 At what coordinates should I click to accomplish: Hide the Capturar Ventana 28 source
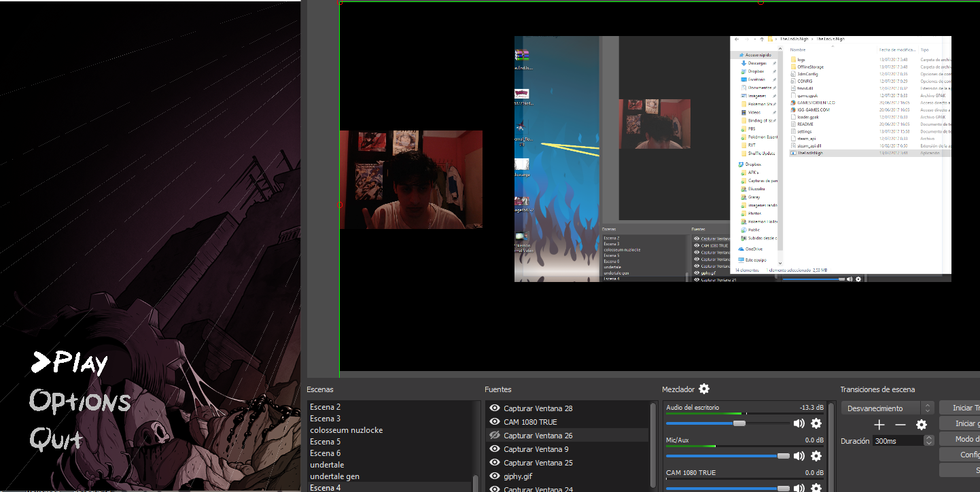pos(495,408)
